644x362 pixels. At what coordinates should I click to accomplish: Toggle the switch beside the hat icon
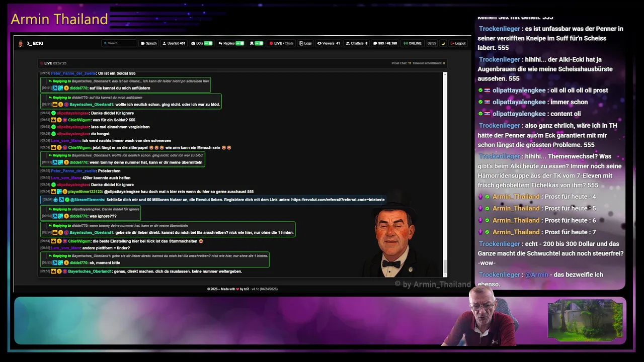point(259,43)
